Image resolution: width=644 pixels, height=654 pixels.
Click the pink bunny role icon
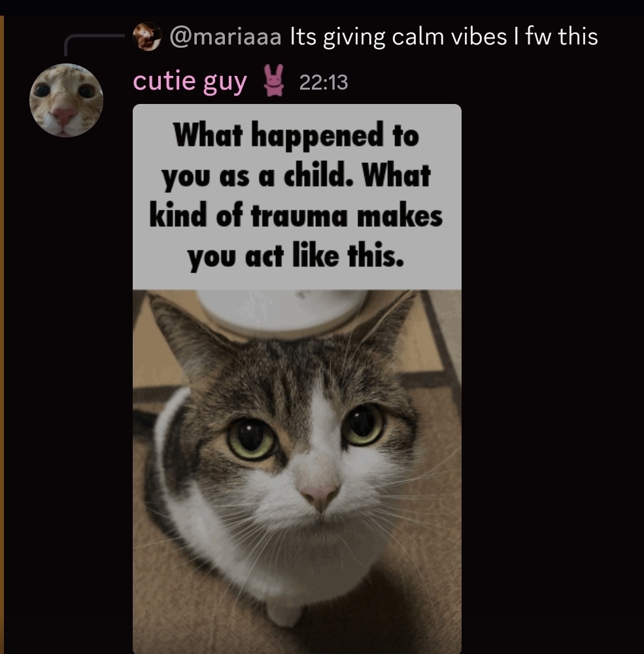point(273,80)
